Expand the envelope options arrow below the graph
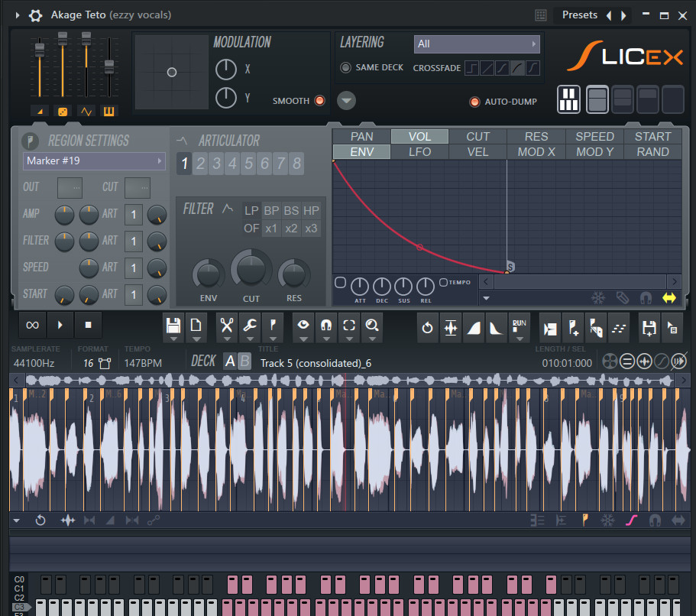Viewport: 696px width, 616px height. 487,298
